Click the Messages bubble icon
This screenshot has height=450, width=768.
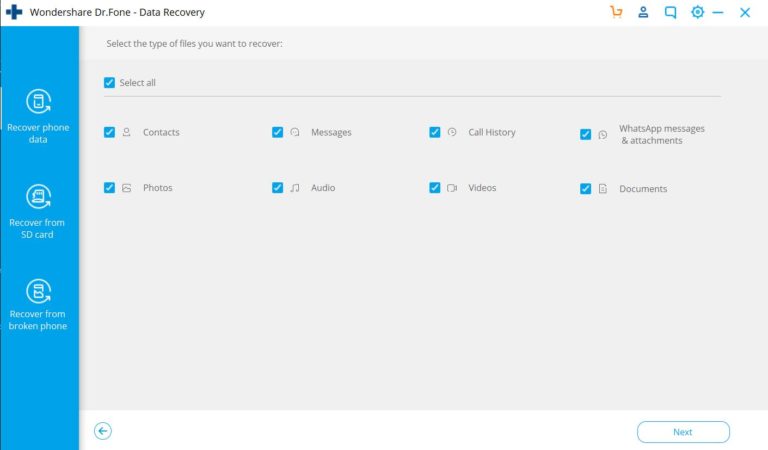tap(294, 132)
